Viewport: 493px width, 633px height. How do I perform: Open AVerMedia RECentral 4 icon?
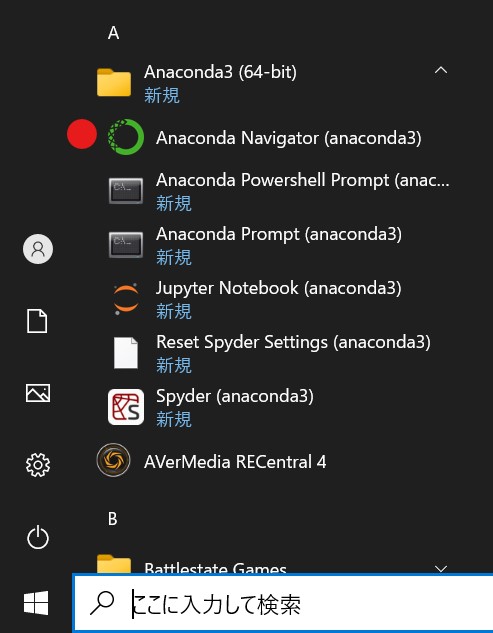[113, 460]
